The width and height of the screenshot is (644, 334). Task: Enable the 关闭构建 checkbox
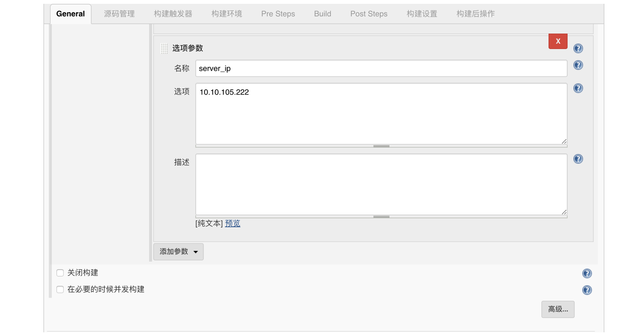(x=60, y=273)
